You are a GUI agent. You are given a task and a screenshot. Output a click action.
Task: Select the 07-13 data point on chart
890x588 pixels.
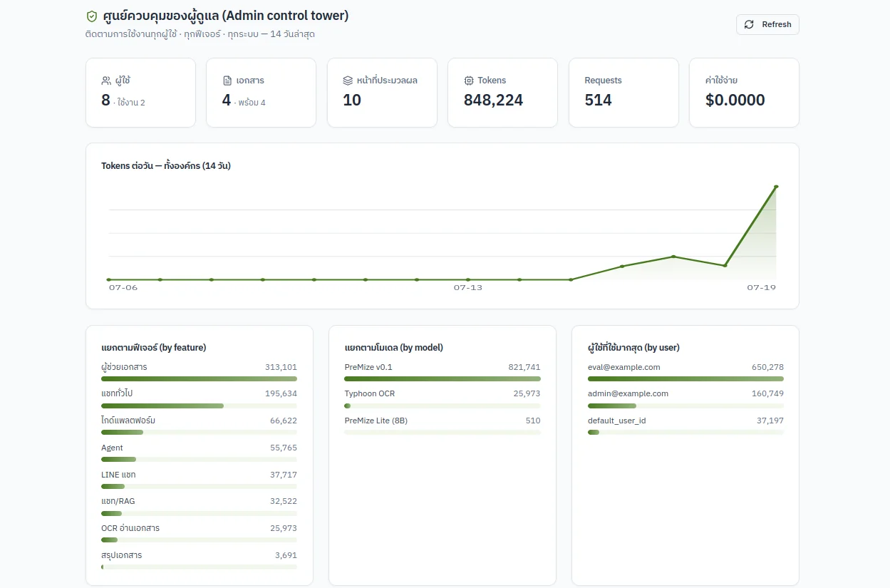pos(468,279)
